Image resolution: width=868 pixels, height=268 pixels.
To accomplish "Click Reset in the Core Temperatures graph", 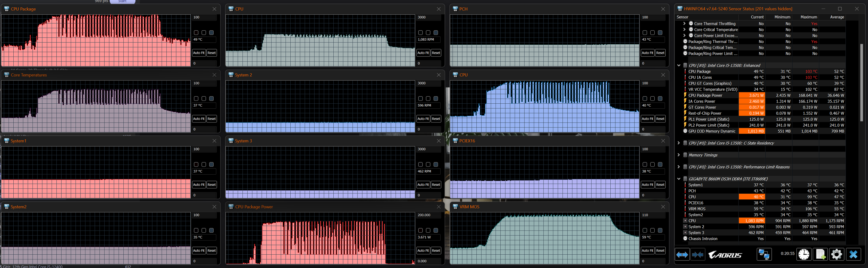I will pyautogui.click(x=211, y=119).
